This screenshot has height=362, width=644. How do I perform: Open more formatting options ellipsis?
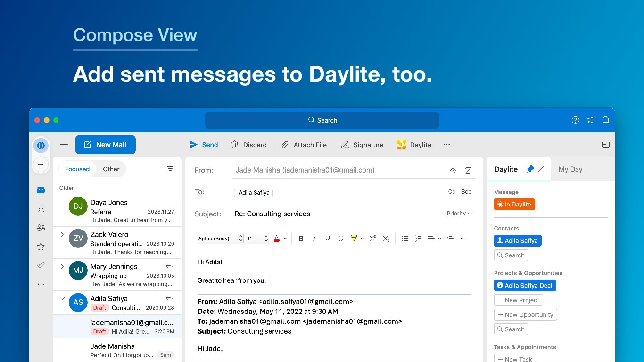coord(463,239)
